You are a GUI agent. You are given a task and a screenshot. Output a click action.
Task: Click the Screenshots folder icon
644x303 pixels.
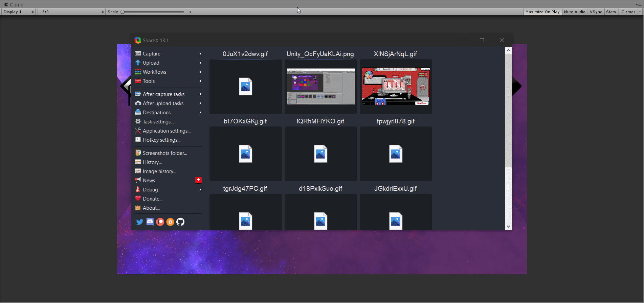(x=138, y=153)
